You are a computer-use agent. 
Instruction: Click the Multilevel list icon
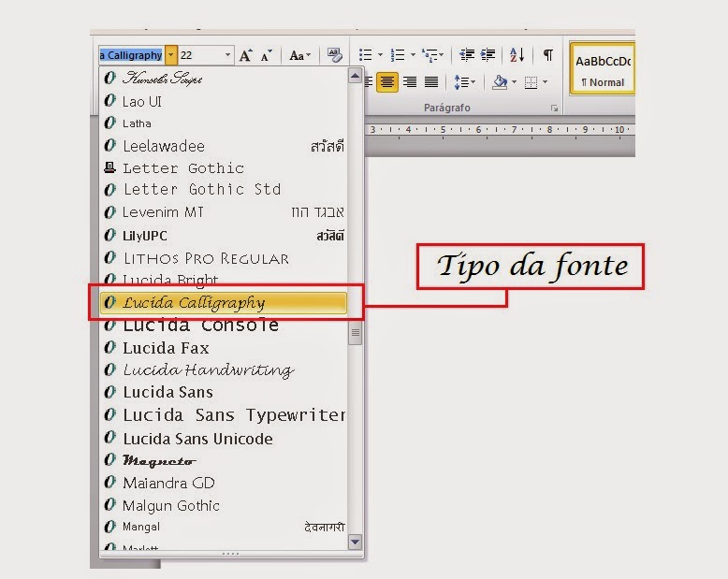pos(429,55)
